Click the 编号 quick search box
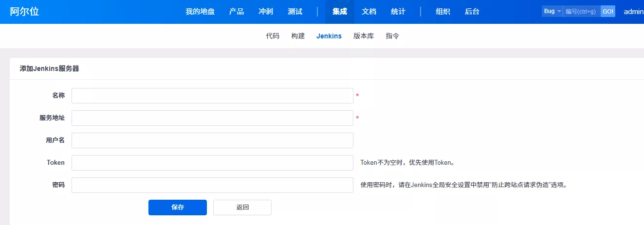This screenshot has width=644, height=225. (x=581, y=11)
